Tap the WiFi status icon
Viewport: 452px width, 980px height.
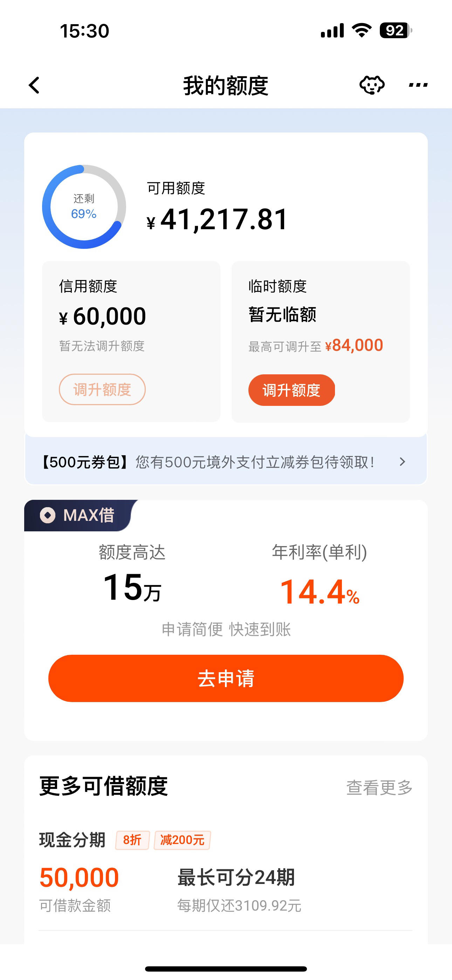[x=362, y=30]
